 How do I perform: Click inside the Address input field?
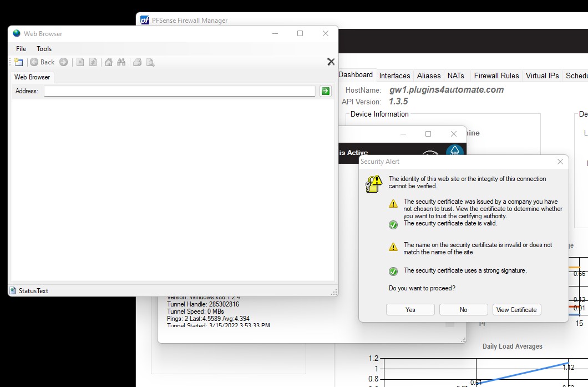pos(178,91)
